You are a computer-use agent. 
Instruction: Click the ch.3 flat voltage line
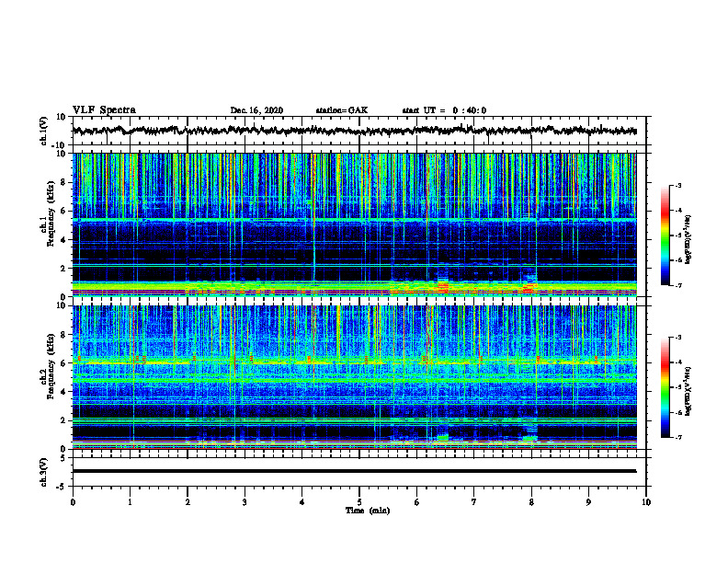coord(354,471)
